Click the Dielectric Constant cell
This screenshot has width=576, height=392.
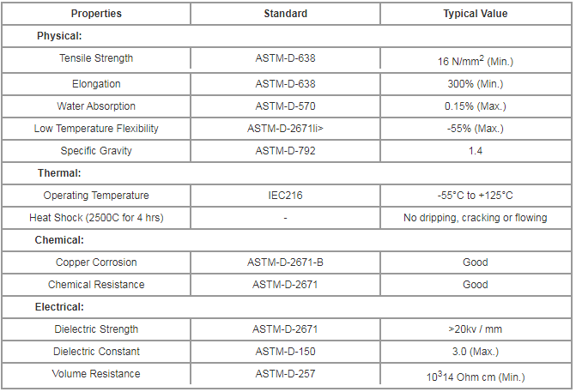pos(96,352)
